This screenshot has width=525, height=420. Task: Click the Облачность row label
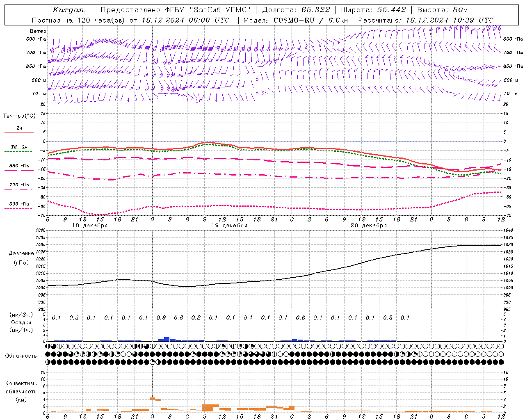(x=21, y=356)
